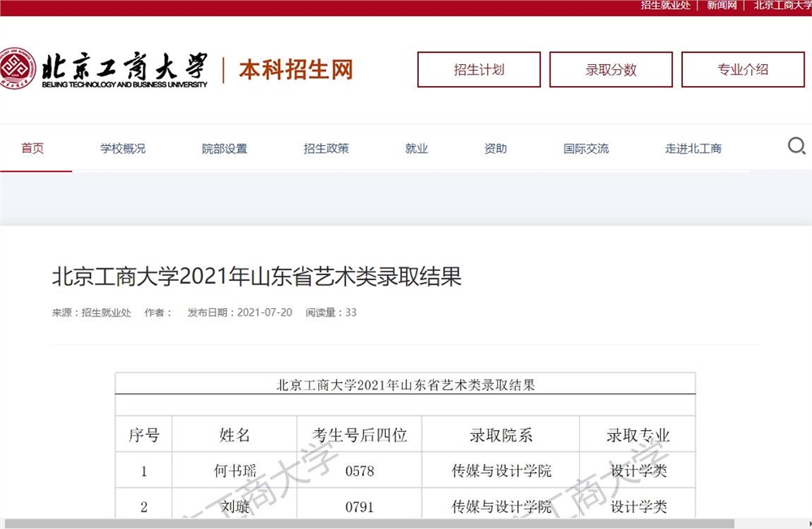
Task: Click 发布日期：2021-07-20 text
Action: point(240,312)
